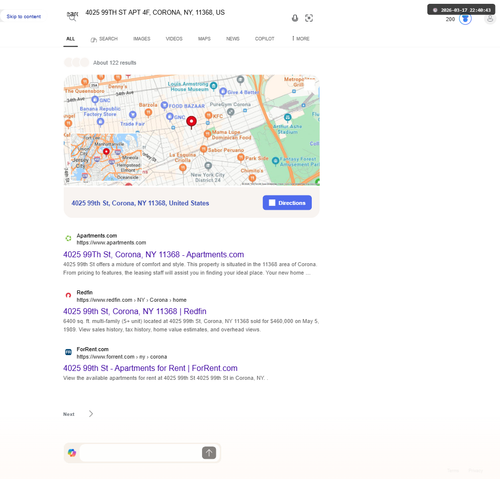Click the Redfin favicon

68,295
